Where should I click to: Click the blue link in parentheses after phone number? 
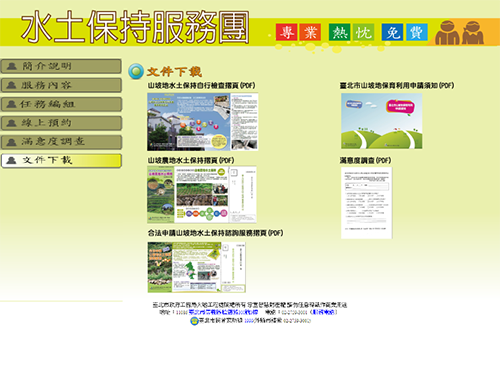click(323, 312)
